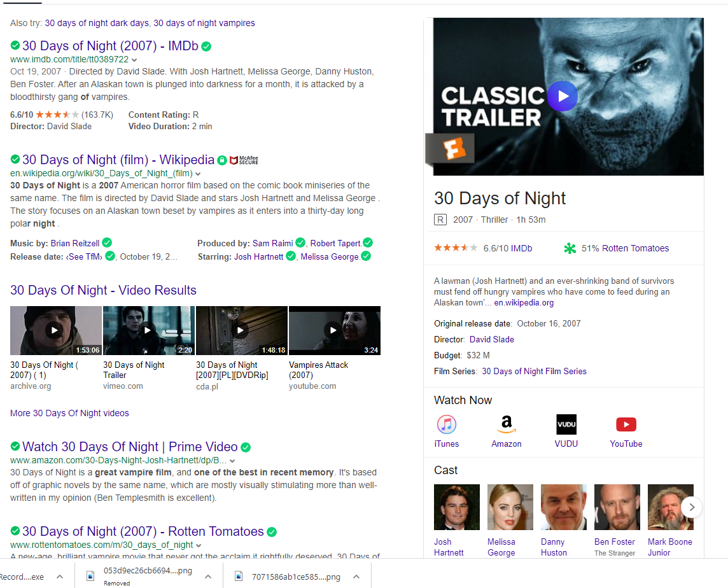Play the Classic Trailer video
Screen dimensions: 728x588
tap(563, 96)
